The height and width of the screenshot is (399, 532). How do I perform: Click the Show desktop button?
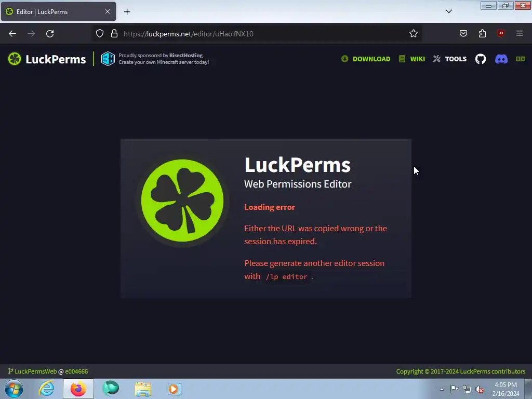click(x=528, y=389)
